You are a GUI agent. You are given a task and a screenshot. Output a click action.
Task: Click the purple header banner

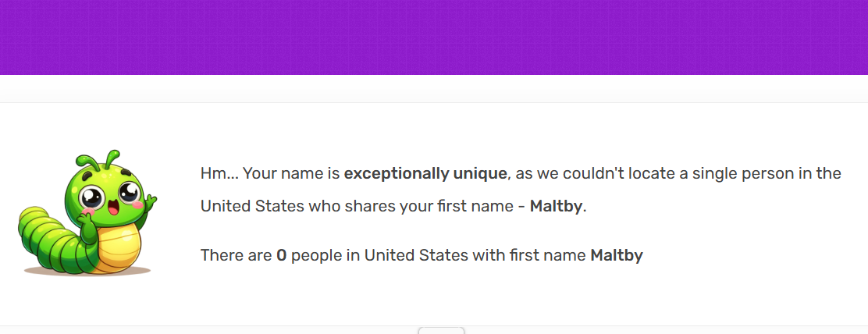click(434, 37)
